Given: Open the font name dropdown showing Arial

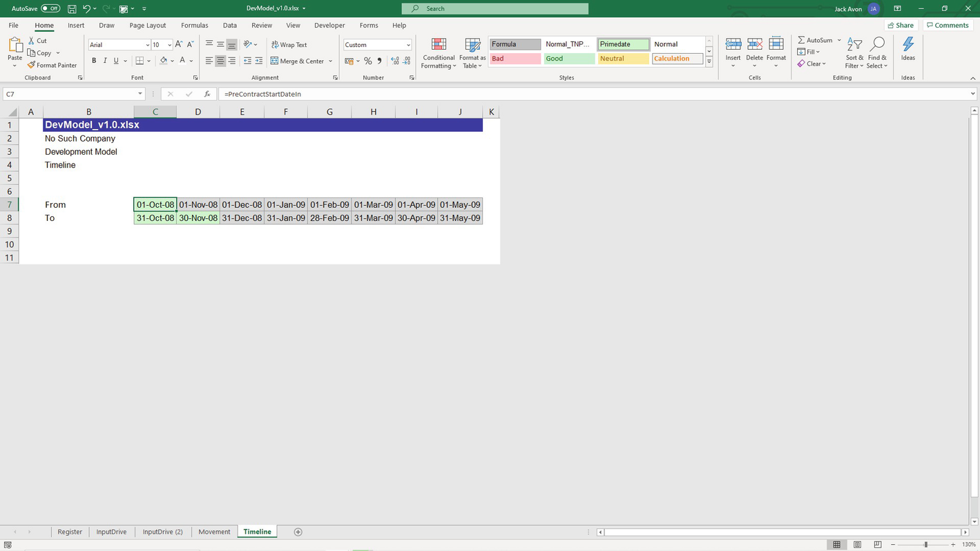Looking at the screenshot, I should tap(147, 45).
